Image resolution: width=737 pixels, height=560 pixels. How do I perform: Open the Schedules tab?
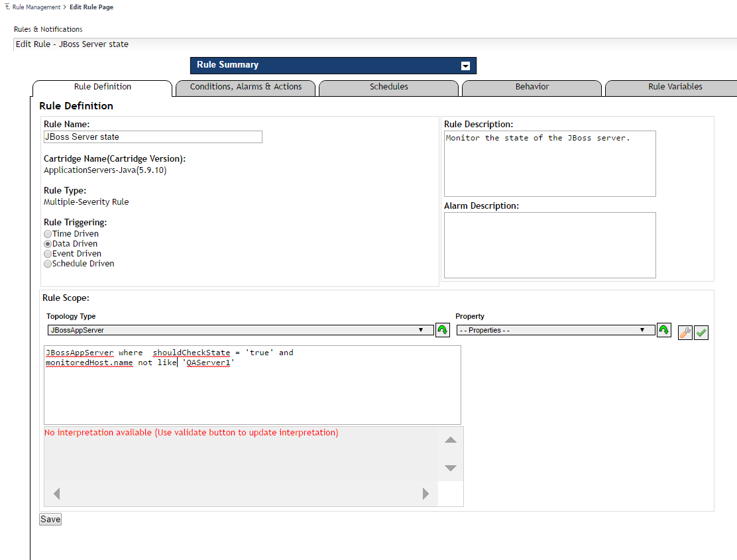coord(388,87)
